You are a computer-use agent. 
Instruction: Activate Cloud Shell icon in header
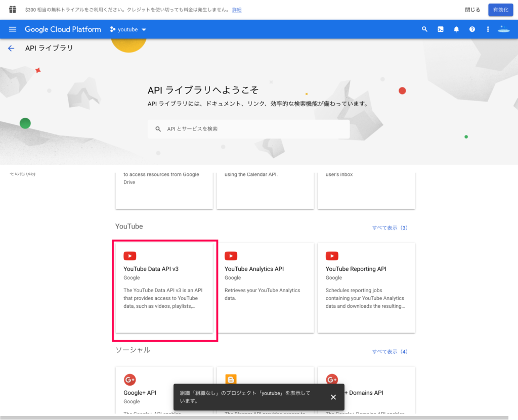pyautogui.click(x=441, y=29)
